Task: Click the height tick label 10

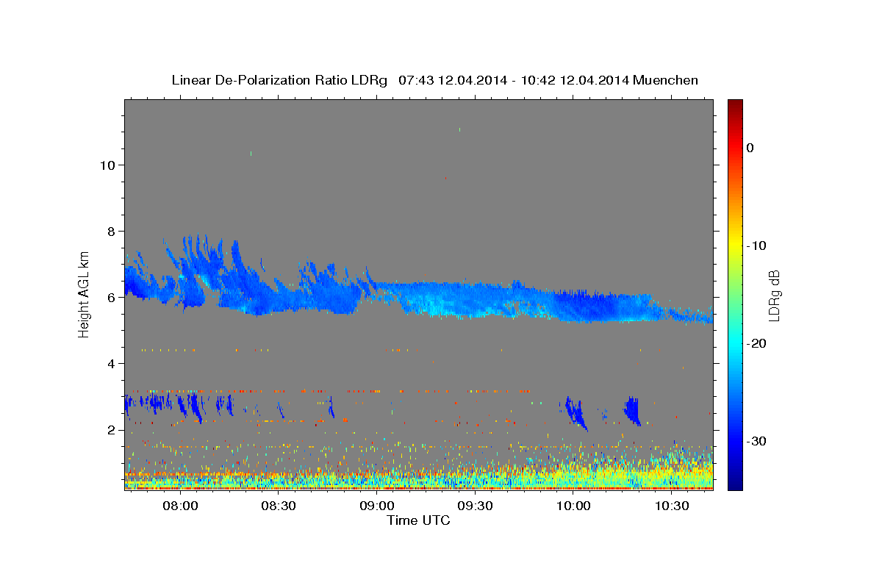Action: point(107,165)
